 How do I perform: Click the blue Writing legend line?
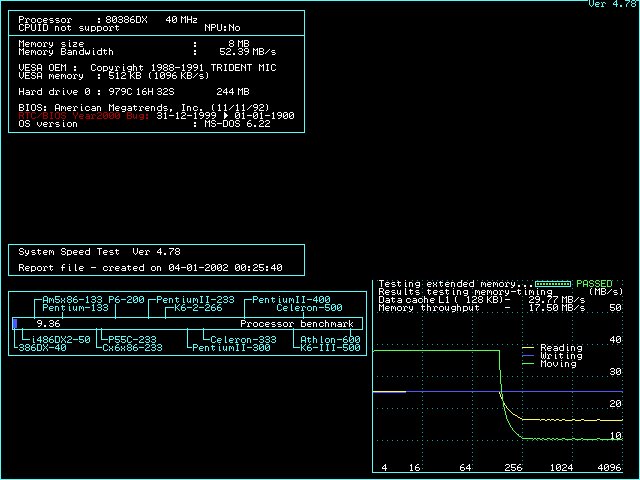point(529,356)
